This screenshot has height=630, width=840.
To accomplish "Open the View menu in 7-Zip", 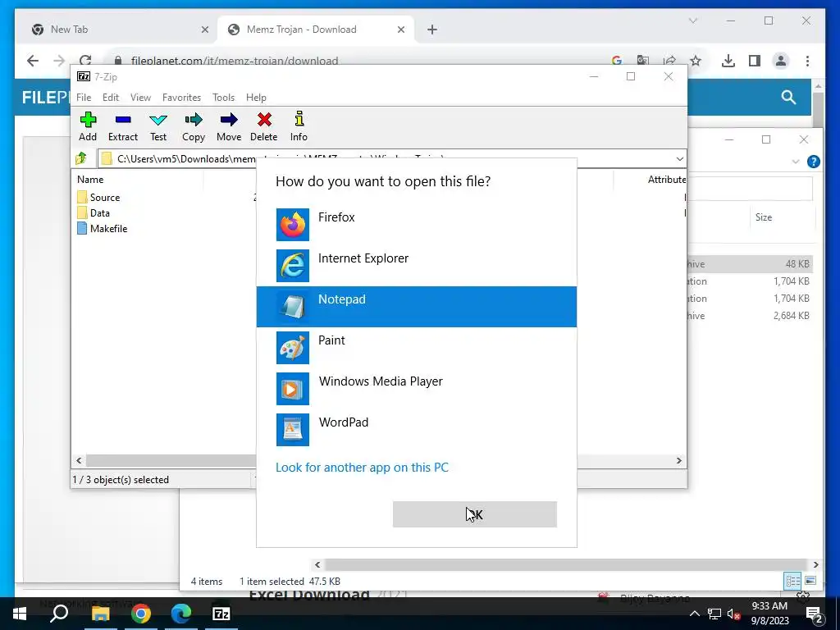I will point(140,98).
